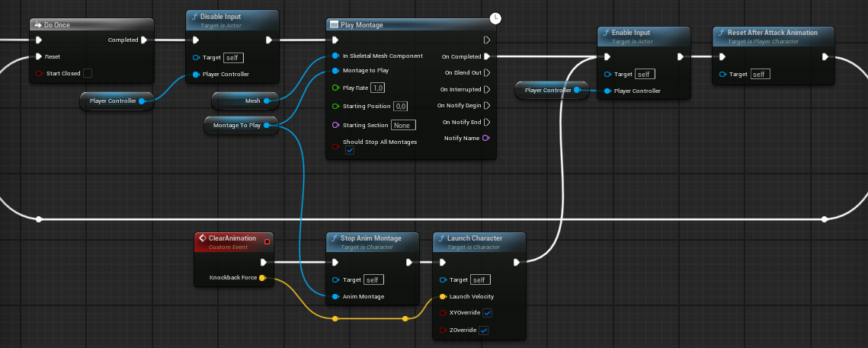Click the Starting Position pin
Screen dimensions: 868x348
click(x=335, y=106)
